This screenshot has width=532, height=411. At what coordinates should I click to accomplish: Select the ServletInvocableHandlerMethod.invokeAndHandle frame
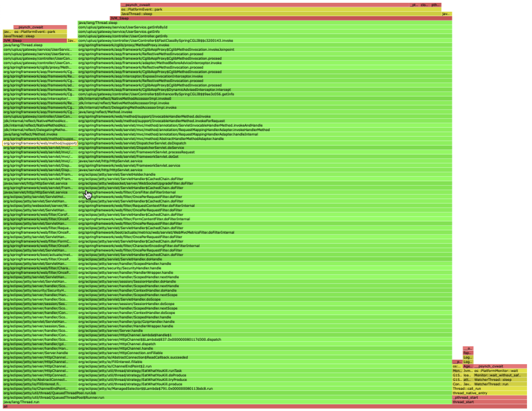click(x=265, y=125)
